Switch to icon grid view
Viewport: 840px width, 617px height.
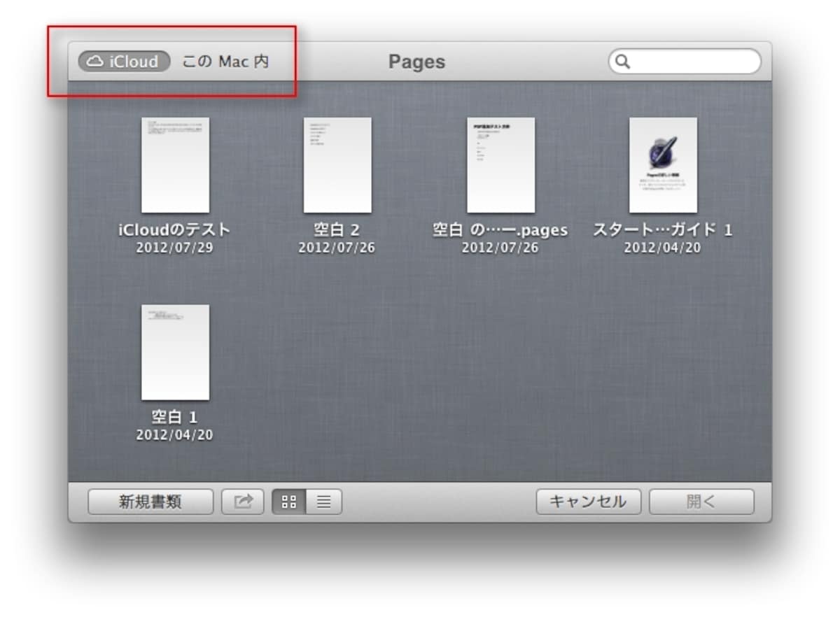pos(289,502)
